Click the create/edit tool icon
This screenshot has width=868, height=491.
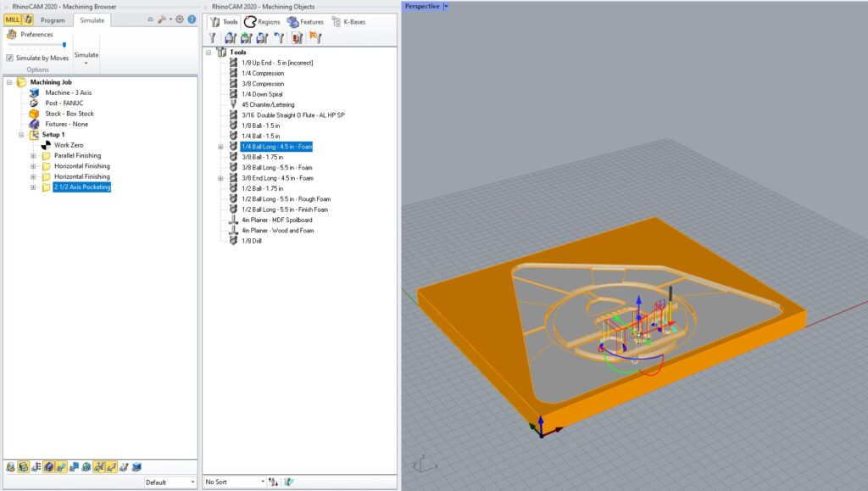pos(213,38)
